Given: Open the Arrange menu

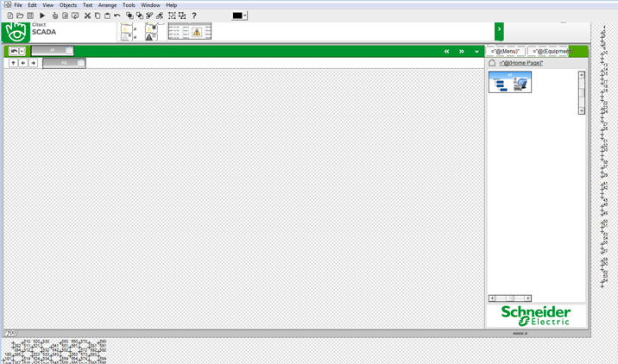Looking at the screenshot, I should [x=107, y=5].
